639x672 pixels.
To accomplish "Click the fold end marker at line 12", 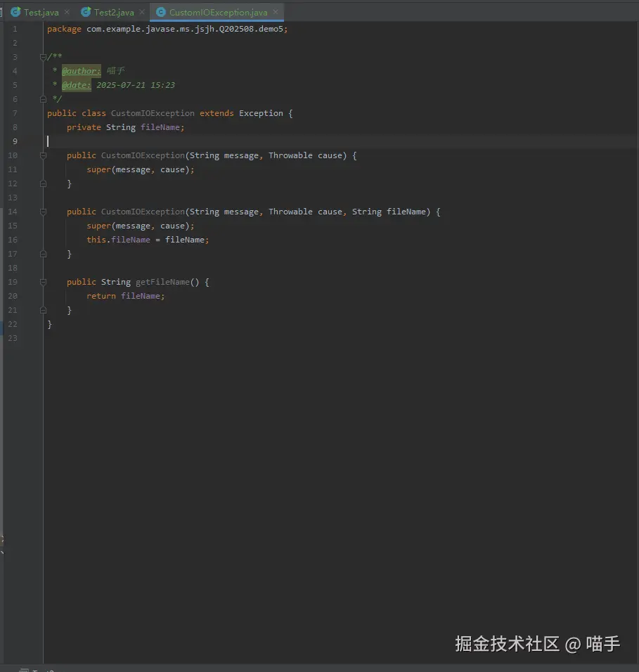I will 43,183.
